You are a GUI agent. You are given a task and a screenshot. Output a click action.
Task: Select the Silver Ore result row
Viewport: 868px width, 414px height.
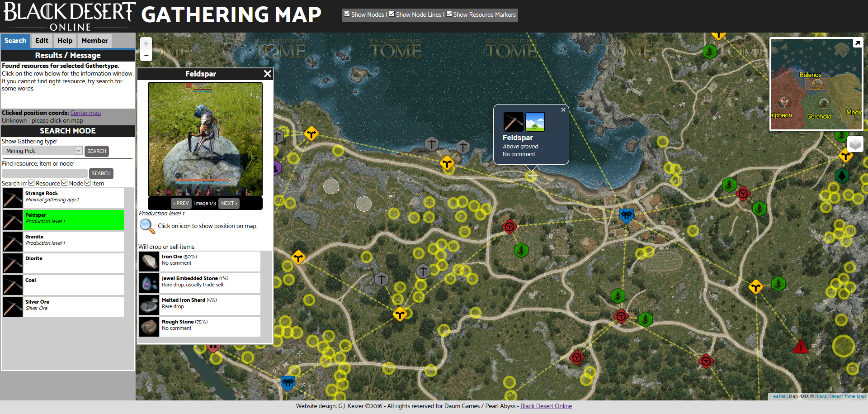click(63, 306)
